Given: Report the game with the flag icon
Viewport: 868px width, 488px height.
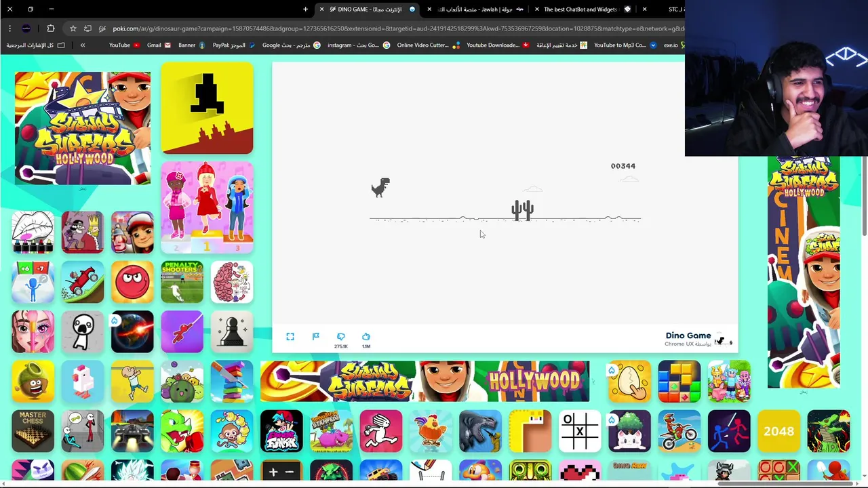Looking at the screenshot, I should tap(315, 337).
